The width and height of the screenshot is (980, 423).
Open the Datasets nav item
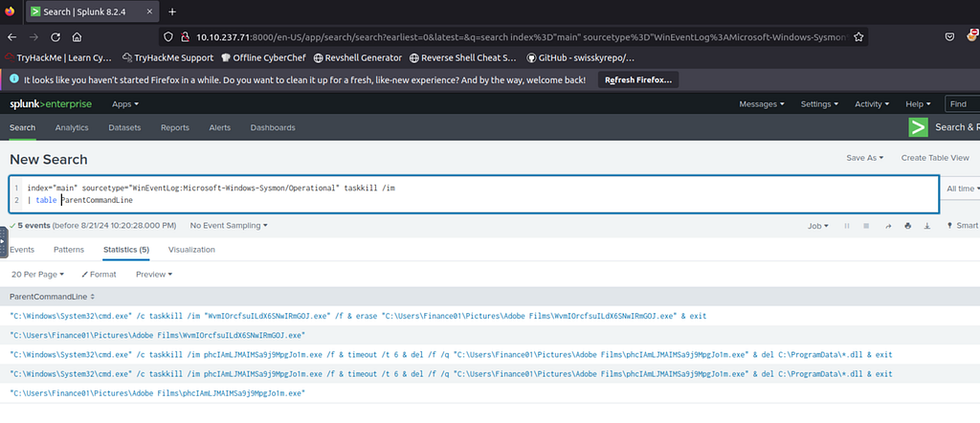click(x=124, y=127)
